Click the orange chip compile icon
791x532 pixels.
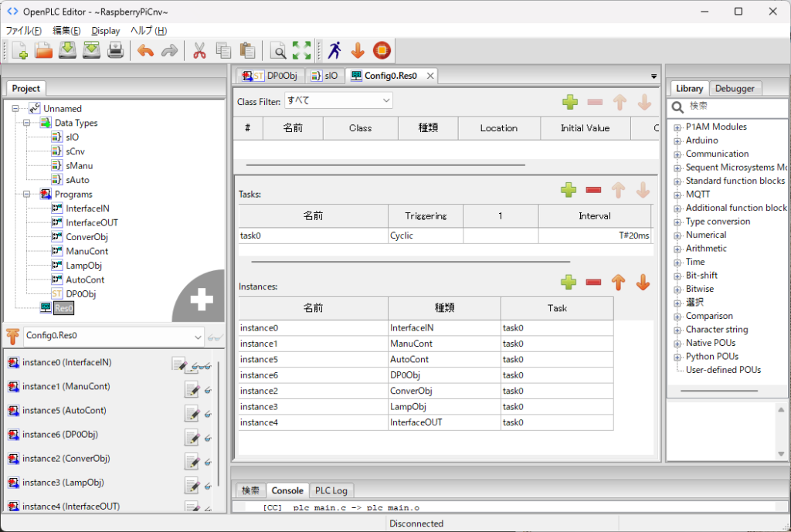pos(382,50)
